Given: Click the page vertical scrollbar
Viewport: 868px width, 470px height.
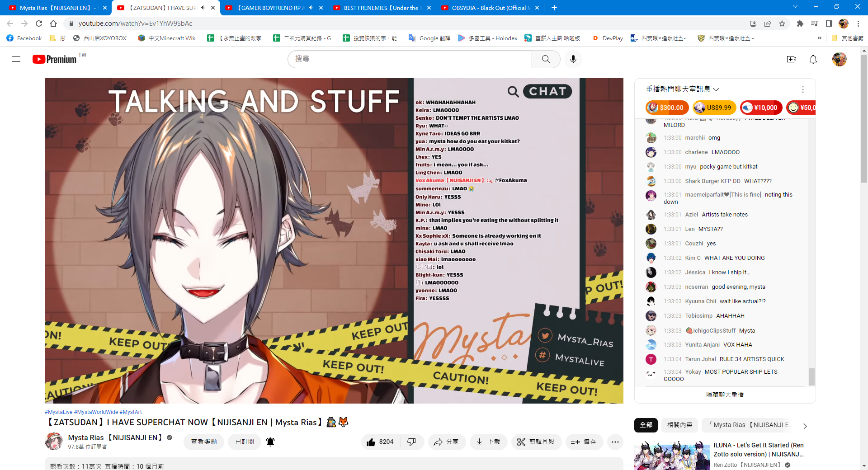Looking at the screenshot, I should point(864,119).
